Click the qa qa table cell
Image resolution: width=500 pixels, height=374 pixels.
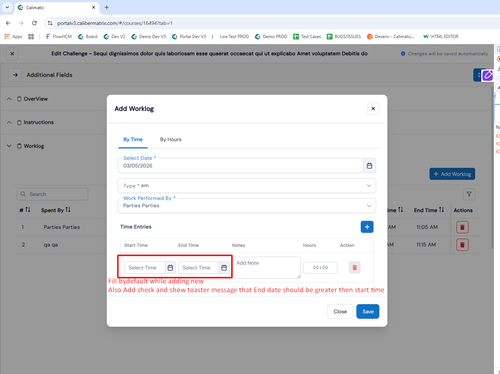[x=51, y=245]
